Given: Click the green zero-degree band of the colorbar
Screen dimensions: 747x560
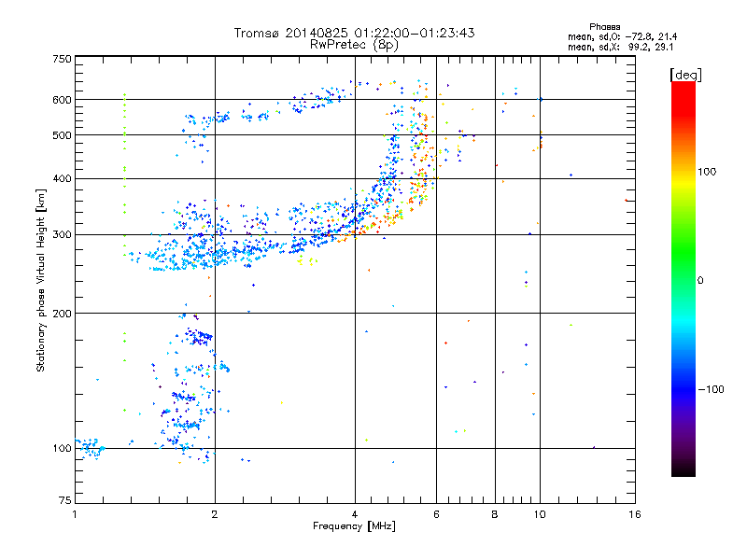Looking at the screenshot, I should click(x=684, y=281).
